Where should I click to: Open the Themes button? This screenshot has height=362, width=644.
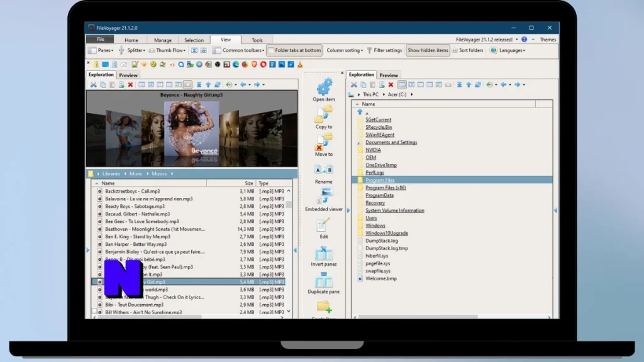pyautogui.click(x=548, y=40)
